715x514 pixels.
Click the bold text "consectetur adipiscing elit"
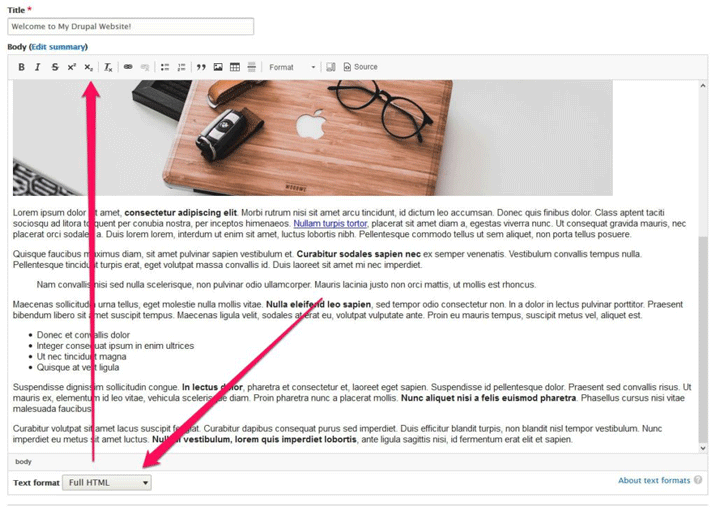(x=181, y=213)
